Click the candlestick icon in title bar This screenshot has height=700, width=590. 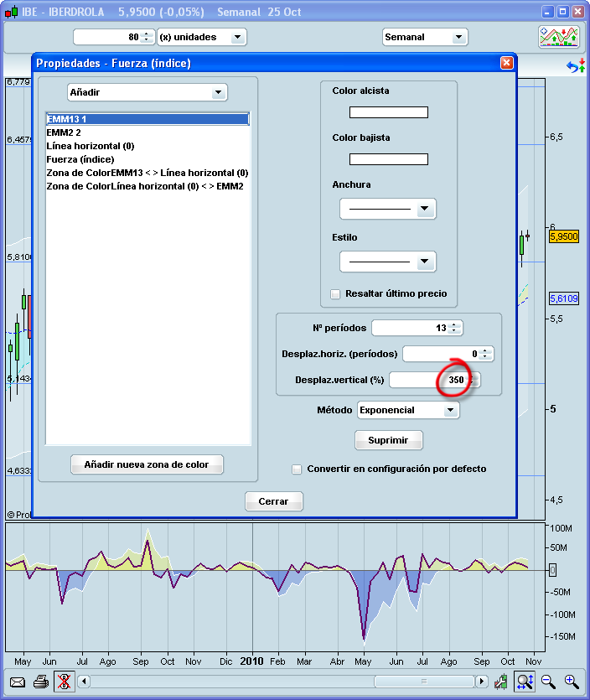click(11, 12)
